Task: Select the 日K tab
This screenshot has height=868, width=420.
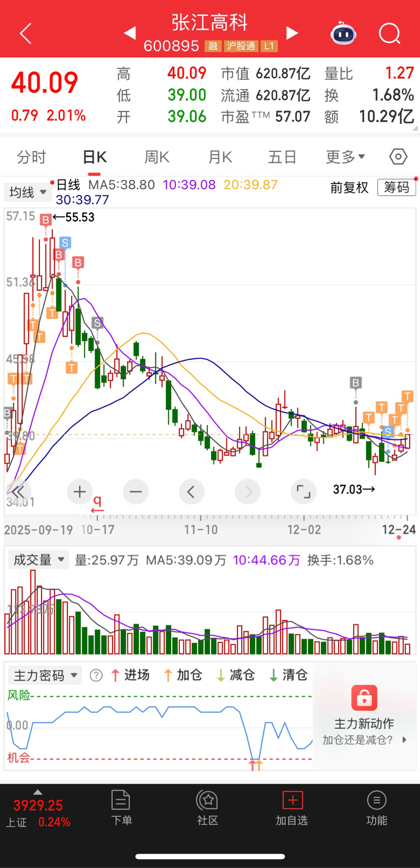Action: pos(95,157)
